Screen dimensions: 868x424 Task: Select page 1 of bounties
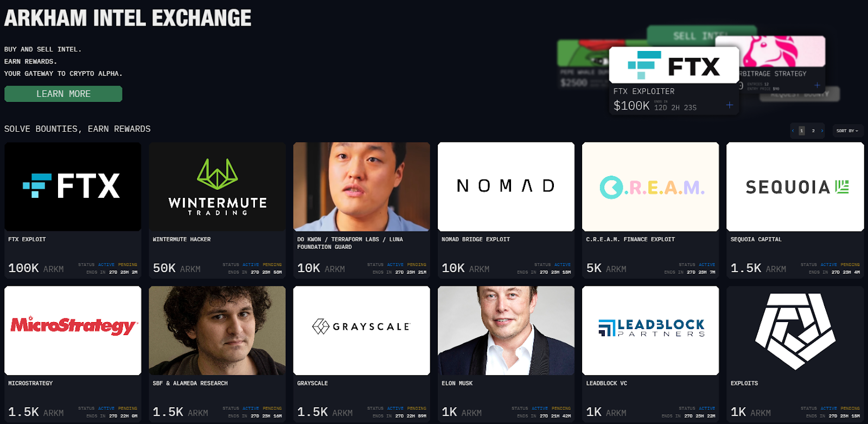coord(801,131)
